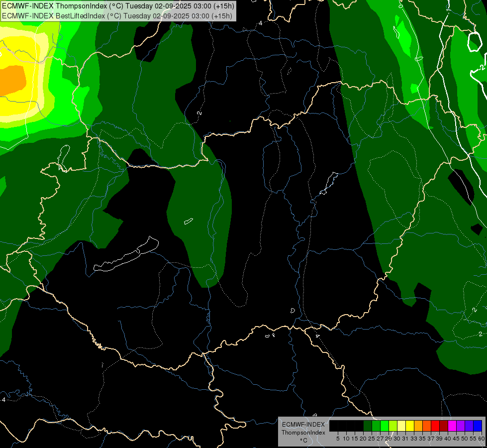Click the medium green legend swatch (25-27)
This screenshot has width=487, height=448.
tap(376, 426)
